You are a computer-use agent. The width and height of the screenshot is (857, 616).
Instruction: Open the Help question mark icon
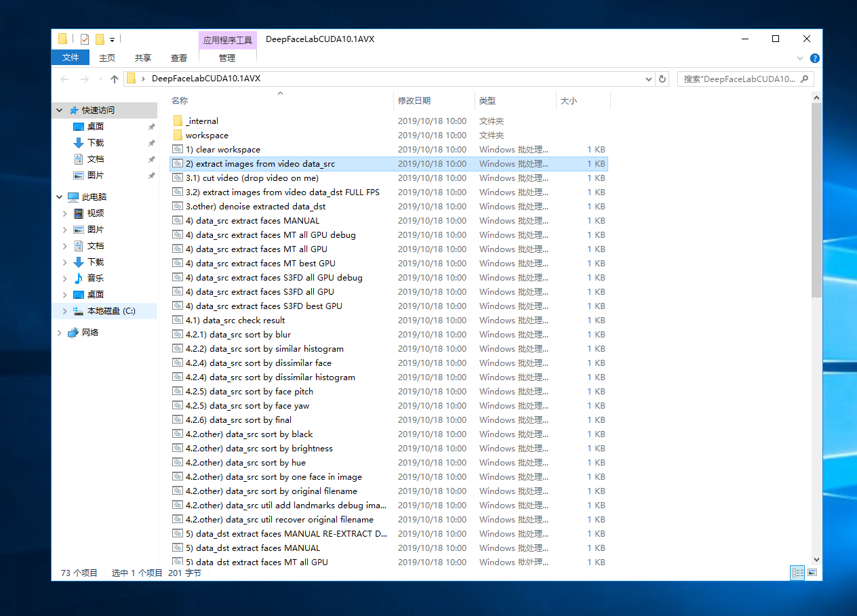coord(815,58)
